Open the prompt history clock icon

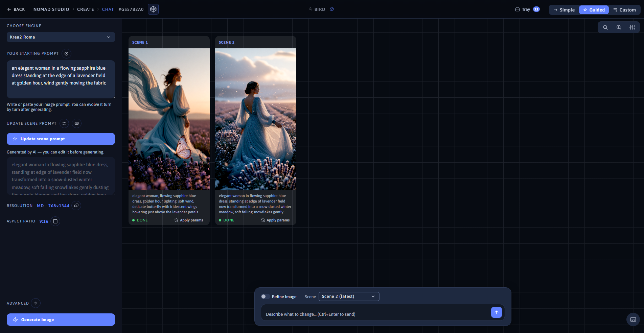[x=67, y=53]
